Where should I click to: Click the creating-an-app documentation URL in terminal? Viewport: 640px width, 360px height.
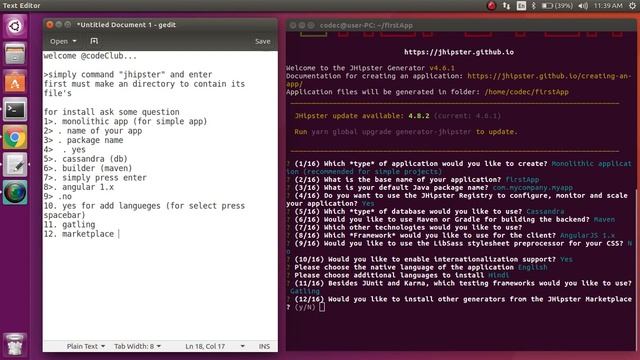pyautogui.click(x=549, y=76)
